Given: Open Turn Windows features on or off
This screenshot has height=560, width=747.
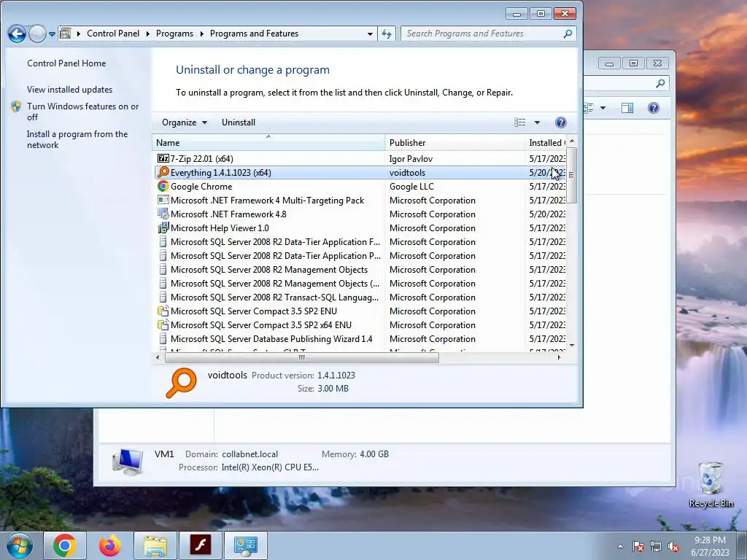Looking at the screenshot, I should pyautogui.click(x=83, y=112).
